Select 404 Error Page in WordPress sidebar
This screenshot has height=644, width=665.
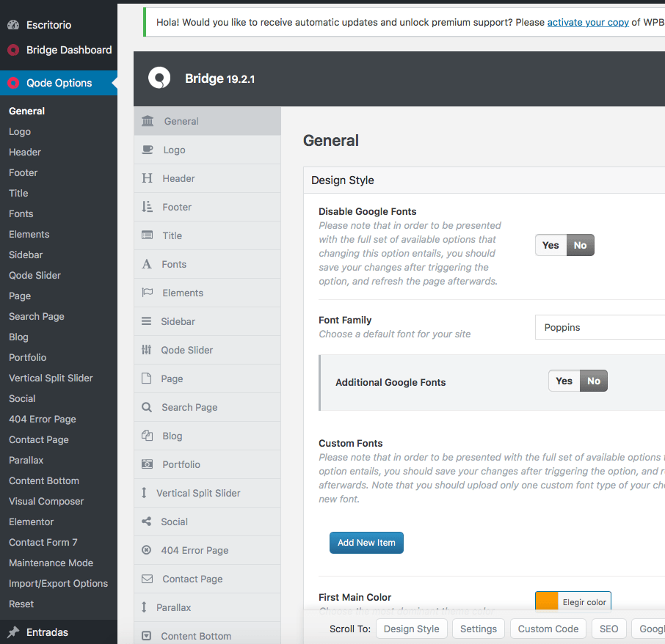tap(43, 419)
